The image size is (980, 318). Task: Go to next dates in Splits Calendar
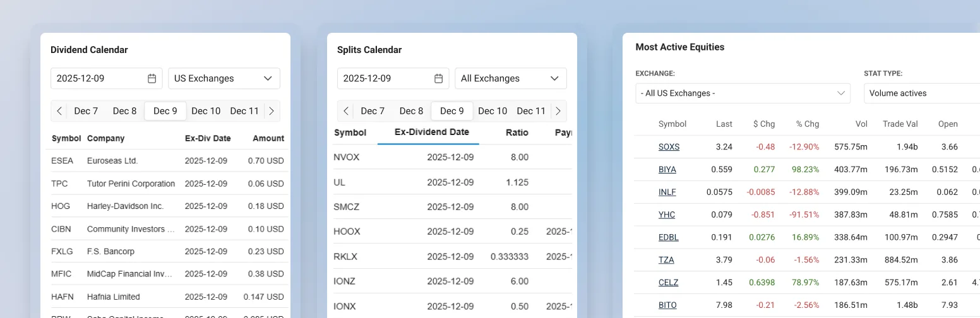coord(558,111)
